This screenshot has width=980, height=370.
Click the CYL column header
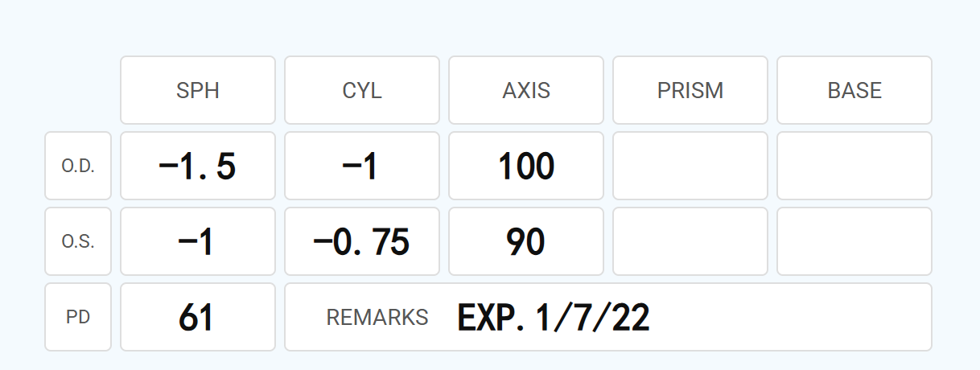point(362,90)
